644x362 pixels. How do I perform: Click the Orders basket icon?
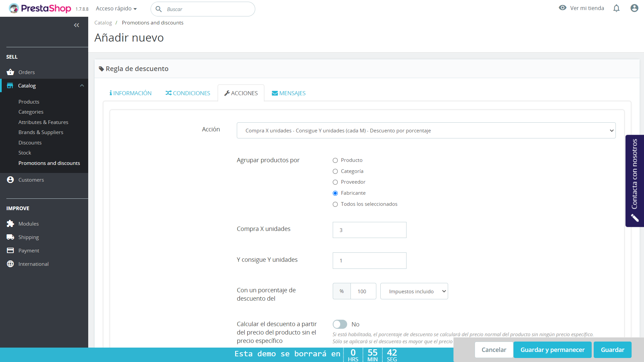pos(10,72)
